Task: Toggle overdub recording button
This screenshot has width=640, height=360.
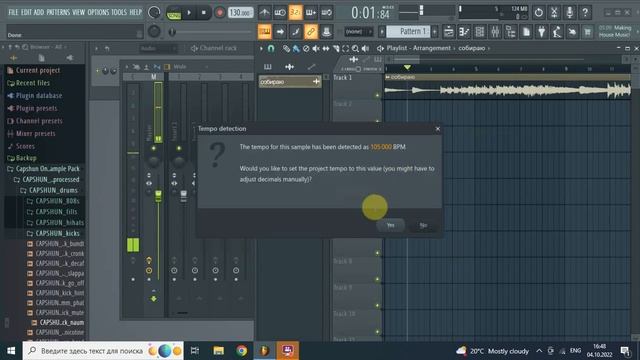Action: (311, 13)
